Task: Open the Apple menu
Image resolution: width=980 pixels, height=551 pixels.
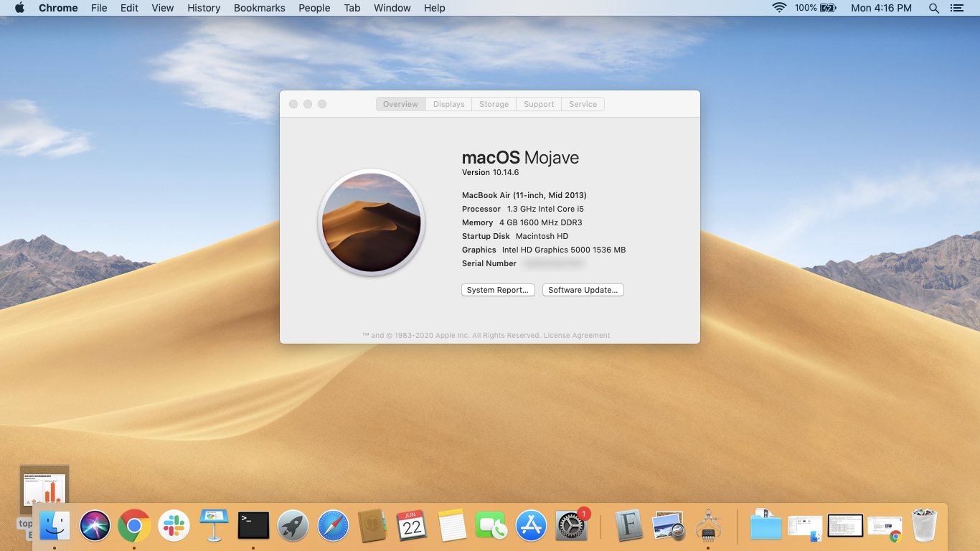Action: click(19, 8)
